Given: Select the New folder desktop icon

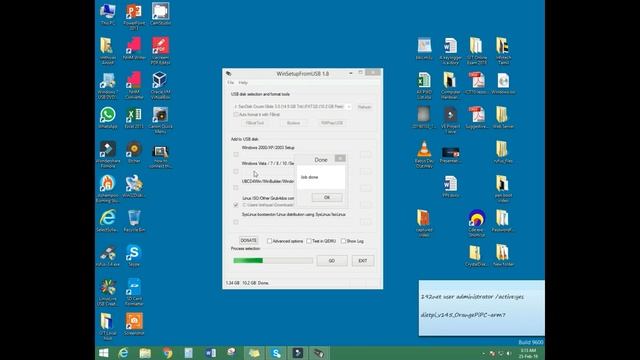Looking at the screenshot, I should click(503, 256).
